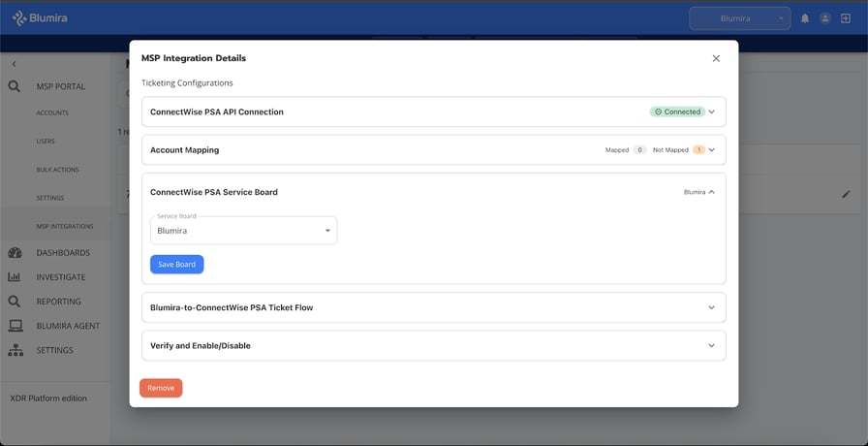This screenshot has width=868, height=446.
Task: Click the sign out icon
Action: pos(846,18)
